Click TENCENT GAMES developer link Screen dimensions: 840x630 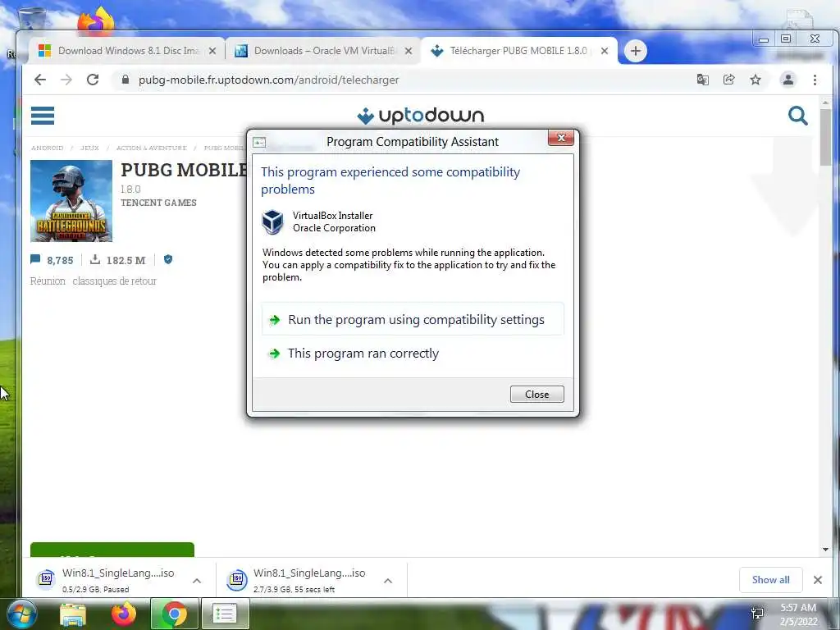click(x=158, y=203)
